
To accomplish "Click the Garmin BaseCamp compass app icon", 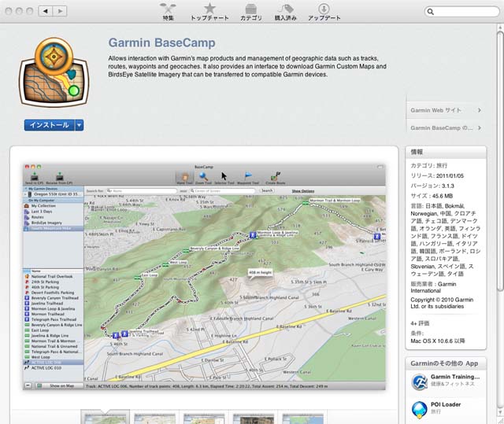I will point(54,72).
